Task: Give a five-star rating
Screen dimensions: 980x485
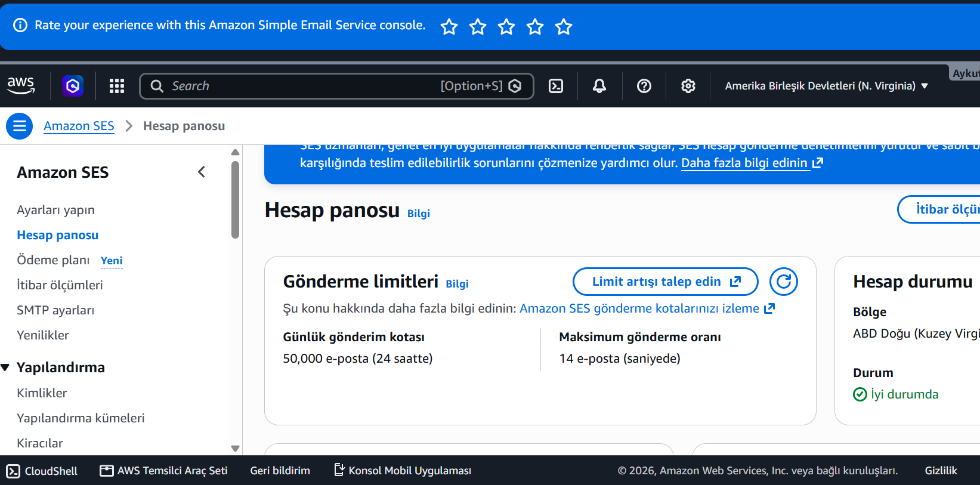Action: (564, 26)
